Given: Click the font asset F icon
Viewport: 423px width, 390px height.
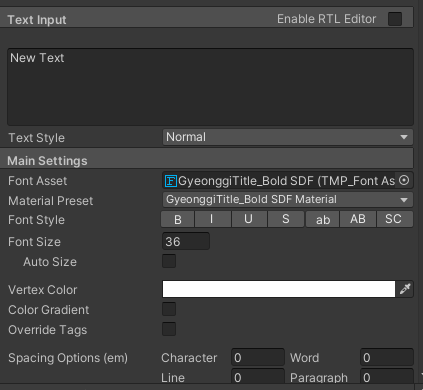Looking at the screenshot, I should [x=171, y=181].
